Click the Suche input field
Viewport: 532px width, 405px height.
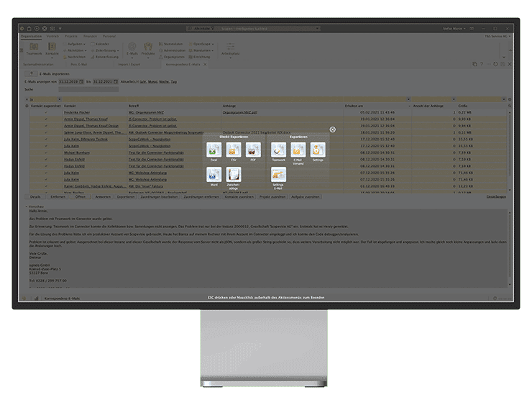tap(88, 89)
